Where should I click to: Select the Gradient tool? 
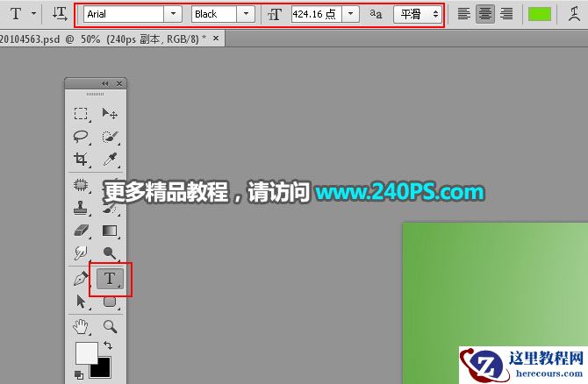(110, 230)
